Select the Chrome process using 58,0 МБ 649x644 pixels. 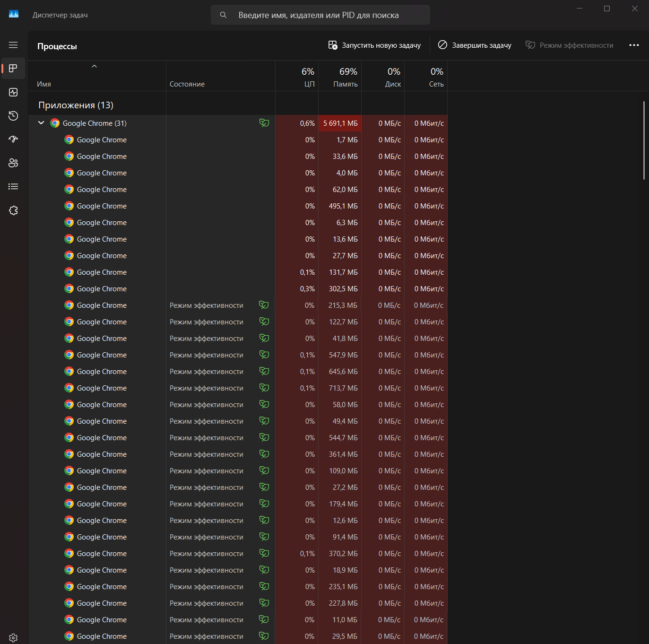point(238,405)
